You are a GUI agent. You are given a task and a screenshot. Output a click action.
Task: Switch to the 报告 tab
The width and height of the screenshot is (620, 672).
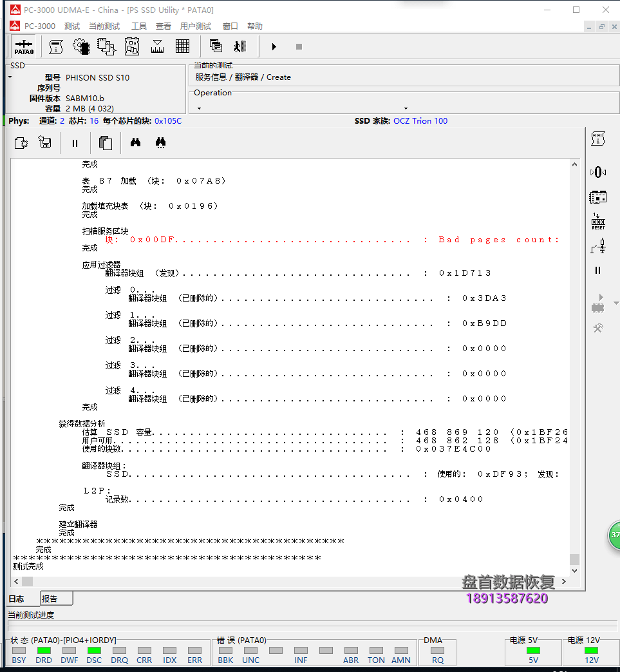(57, 599)
